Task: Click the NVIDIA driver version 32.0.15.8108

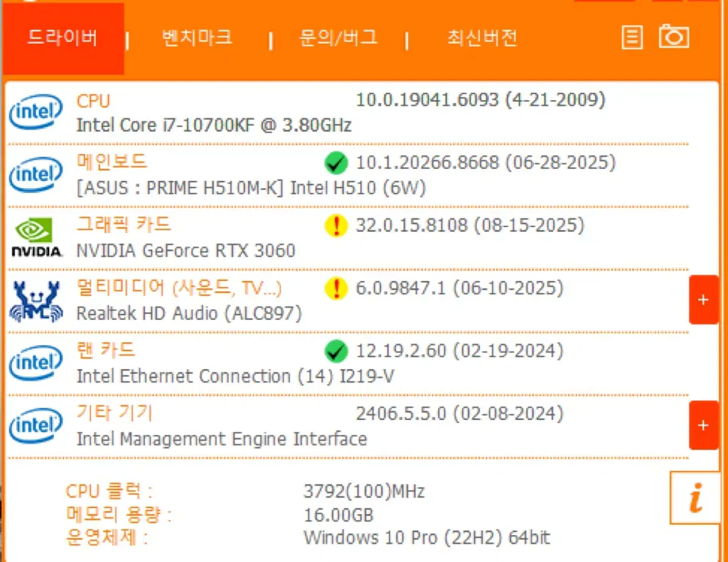Action: (470, 226)
